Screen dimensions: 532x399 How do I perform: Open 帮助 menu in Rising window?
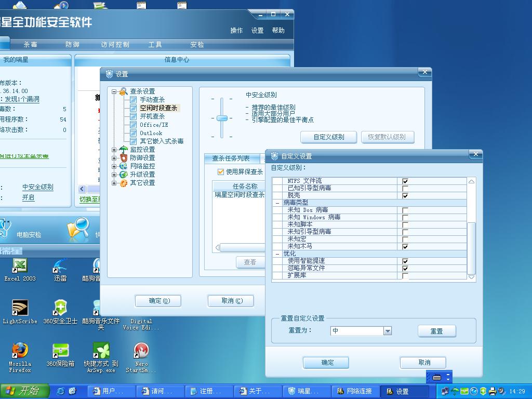click(x=278, y=31)
